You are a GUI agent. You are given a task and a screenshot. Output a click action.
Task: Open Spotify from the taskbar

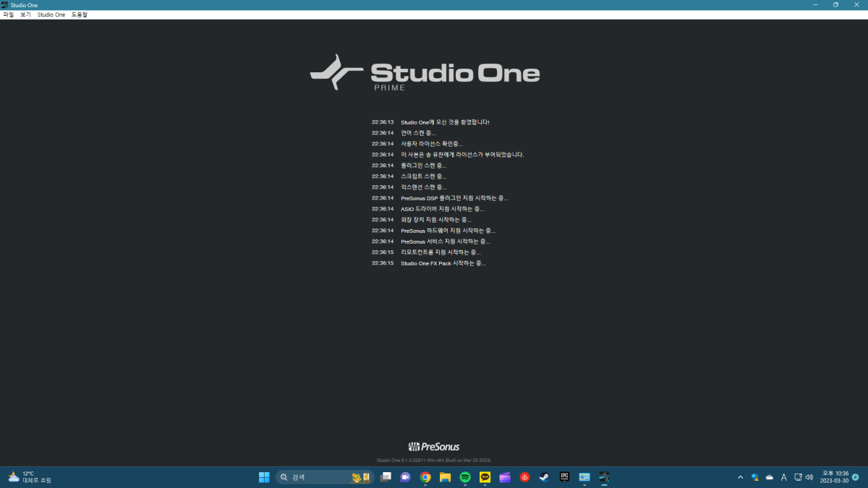point(465,477)
